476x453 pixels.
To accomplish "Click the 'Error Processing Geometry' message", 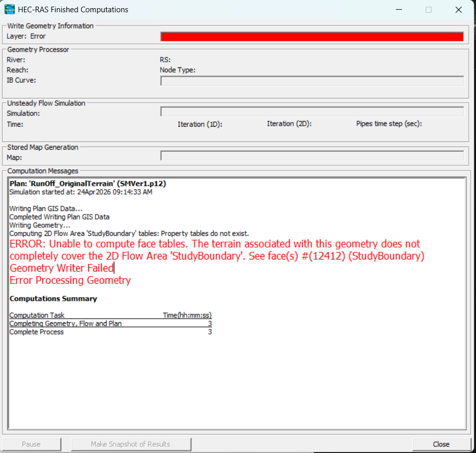I will point(70,280).
